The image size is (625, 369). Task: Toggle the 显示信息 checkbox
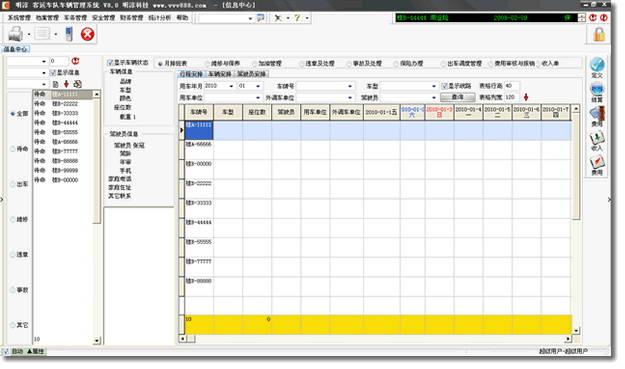(x=52, y=73)
